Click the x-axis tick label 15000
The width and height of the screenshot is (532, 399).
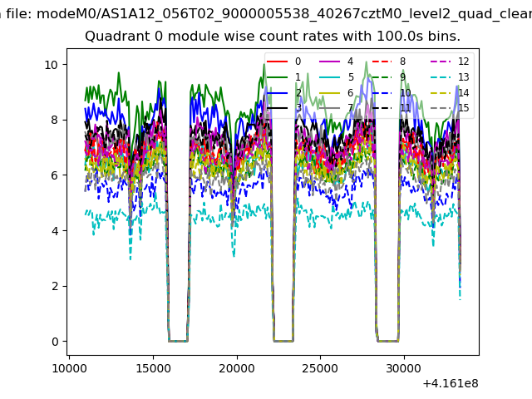pos(153,367)
